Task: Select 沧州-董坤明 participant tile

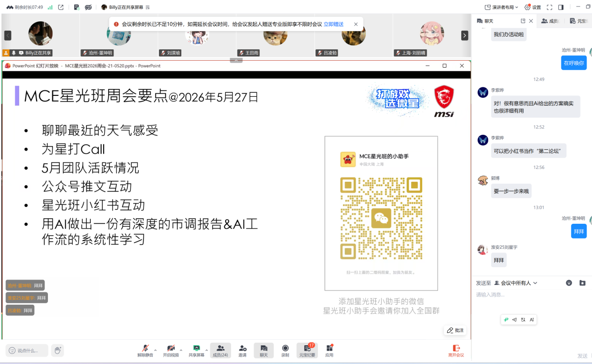Action: click(x=118, y=35)
